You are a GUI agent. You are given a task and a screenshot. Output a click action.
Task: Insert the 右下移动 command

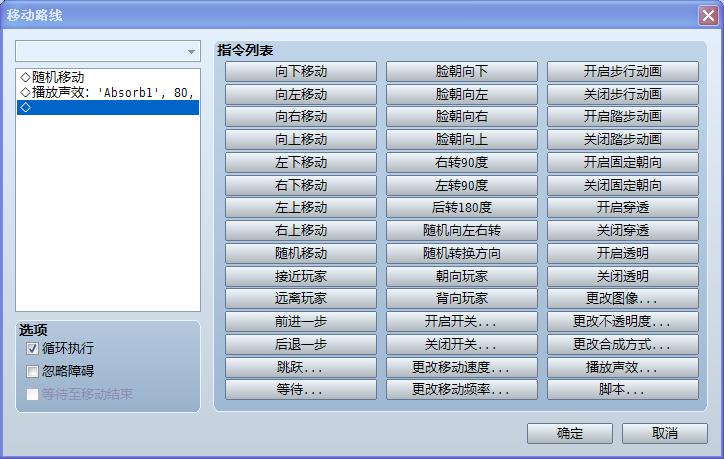pyautogui.click(x=301, y=185)
